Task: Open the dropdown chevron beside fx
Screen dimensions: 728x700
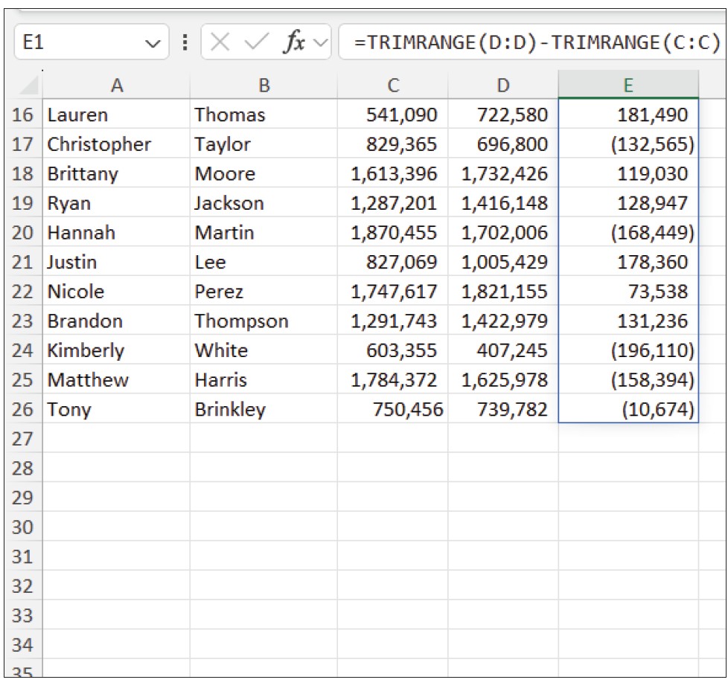Action: point(322,43)
